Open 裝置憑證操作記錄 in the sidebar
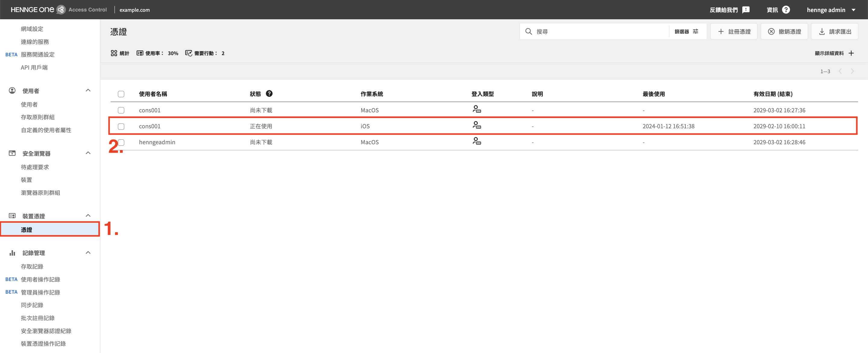 click(x=43, y=344)
